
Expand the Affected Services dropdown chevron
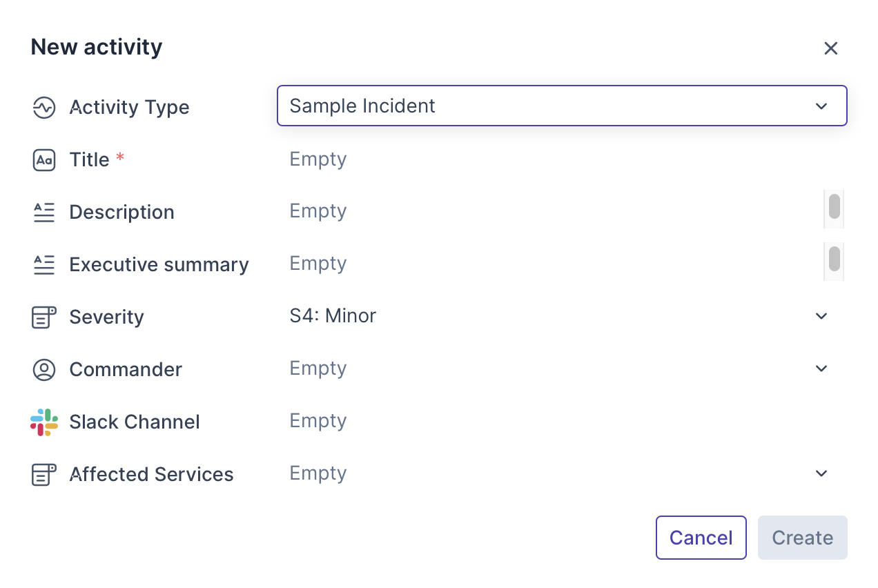pos(821,473)
